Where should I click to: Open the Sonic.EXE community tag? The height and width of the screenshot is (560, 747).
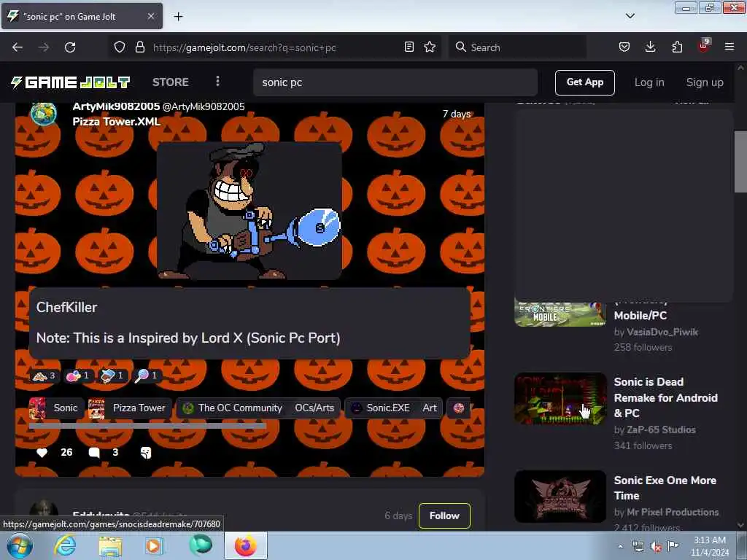[381, 408]
